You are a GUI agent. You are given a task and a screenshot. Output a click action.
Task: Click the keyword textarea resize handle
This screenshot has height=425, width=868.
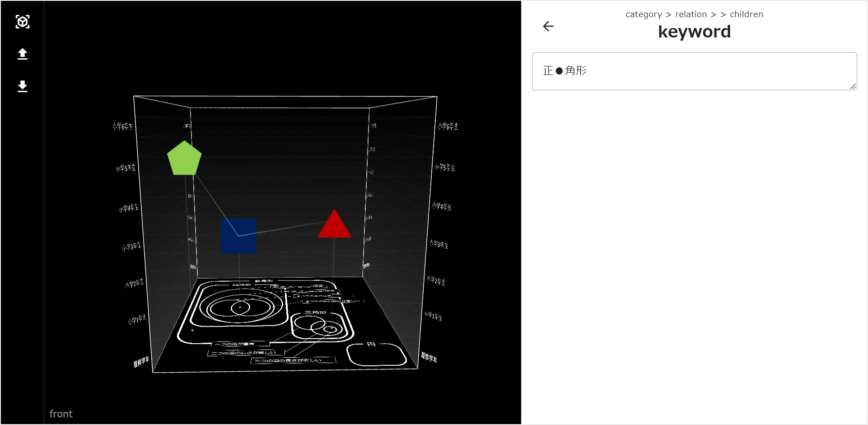[x=853, y=86]
